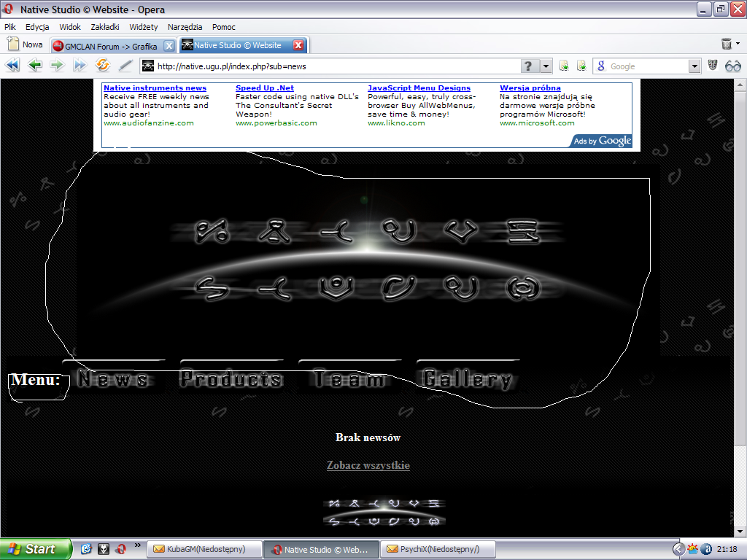Image resolution: width=747 pixels, height=560 pixels.
Task: Click the question mark button in address bar
Action: coord(529,66)
